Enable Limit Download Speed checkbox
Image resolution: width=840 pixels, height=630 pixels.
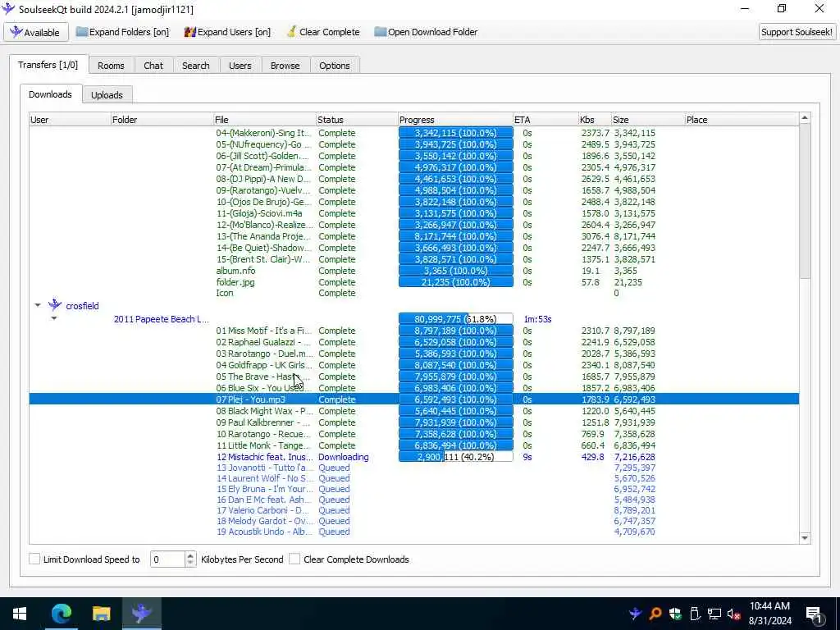click(x=34, y=559)
